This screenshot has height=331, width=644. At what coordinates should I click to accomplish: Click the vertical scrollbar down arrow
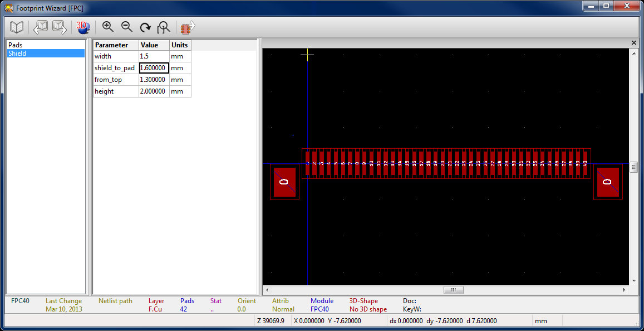[x=633, y=281]
